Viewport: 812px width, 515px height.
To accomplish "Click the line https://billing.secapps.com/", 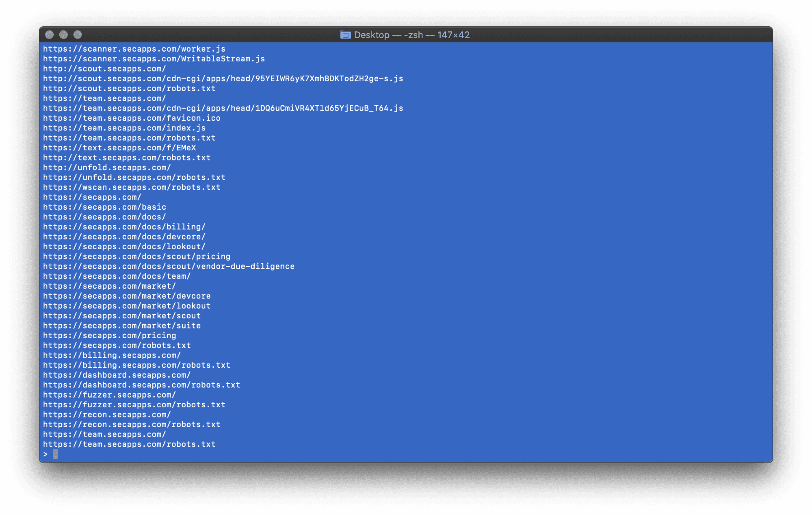I will pos(112,356).
